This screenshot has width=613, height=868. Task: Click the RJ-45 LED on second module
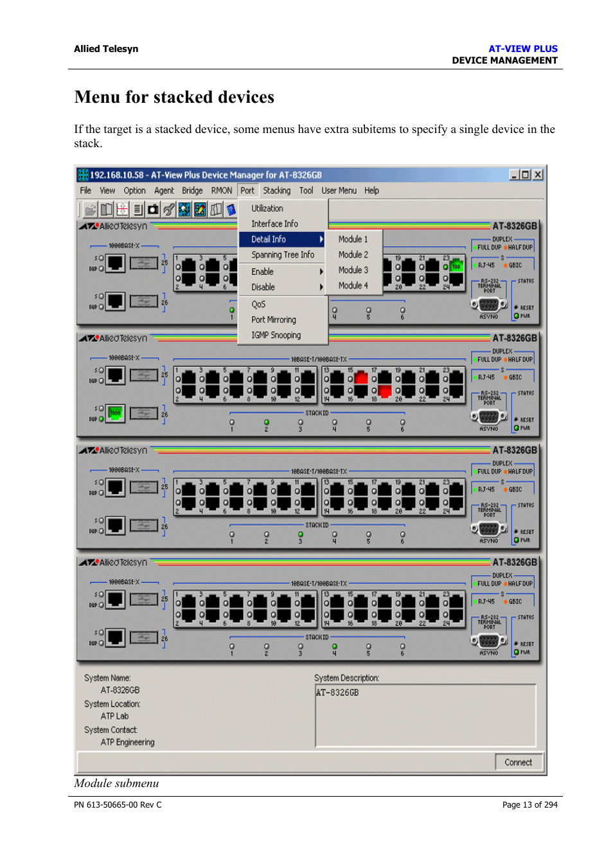(x=474, y=378)
